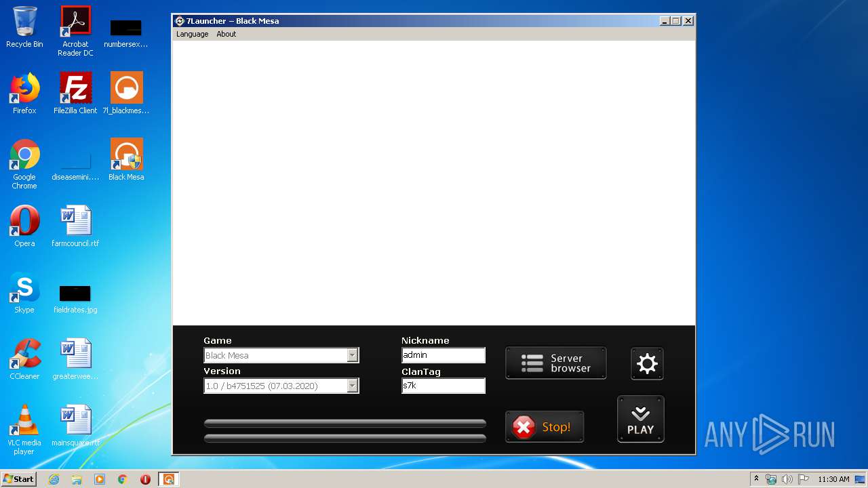Launch Skype desktop shortcut
The width and height of the screenshot is (868, 488).
(24, 293)
